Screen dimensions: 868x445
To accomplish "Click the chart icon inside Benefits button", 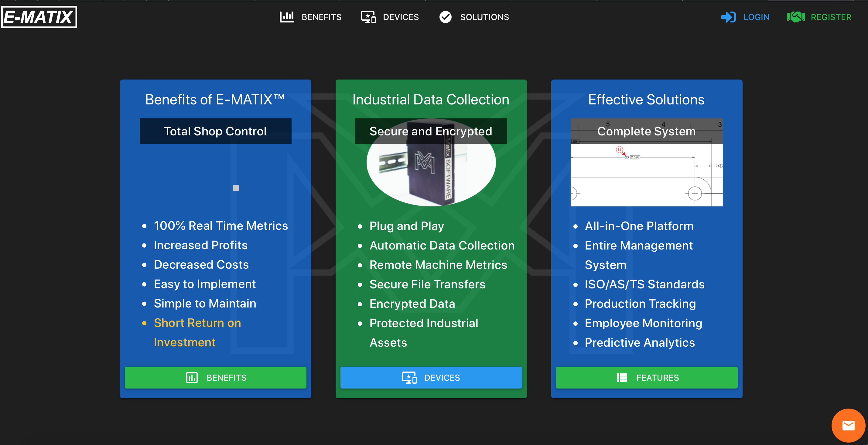I will coord(192,378).
